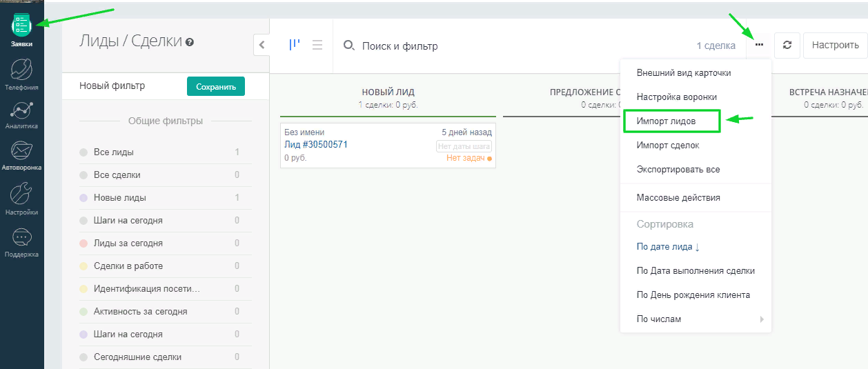Click Нет даты шага on the lead card
The height and width of the screenshot is (369, 868).
point(464,146)
